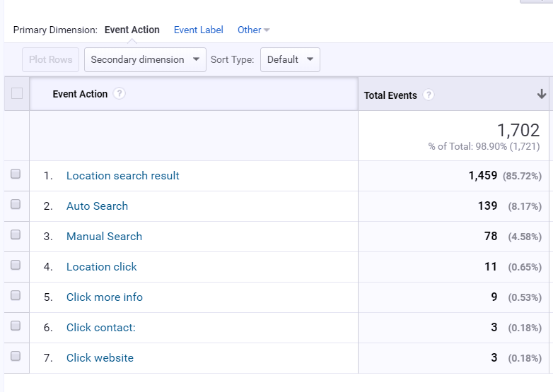
Task: Select the 139 events value for Auto Search
Action: point(487,206)
